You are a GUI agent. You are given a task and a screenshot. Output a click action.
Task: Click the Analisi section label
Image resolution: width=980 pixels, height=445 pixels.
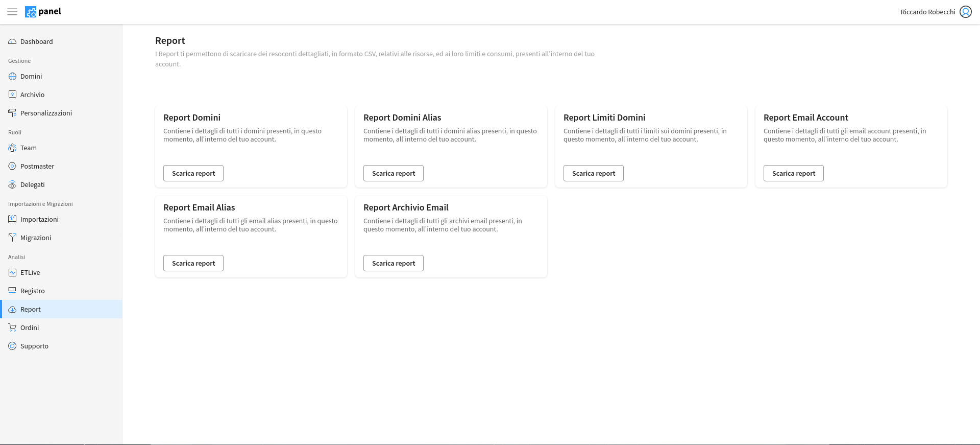(16, 257)
